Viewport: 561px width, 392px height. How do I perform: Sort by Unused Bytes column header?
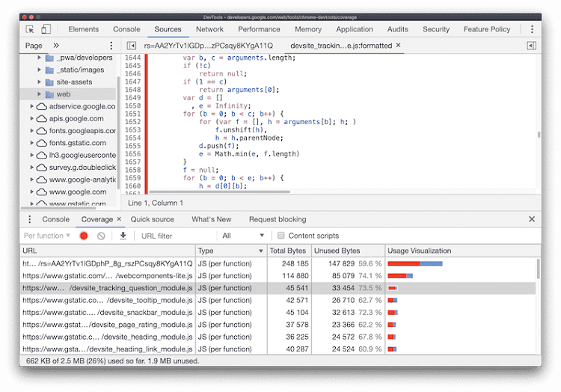point(348,251)
